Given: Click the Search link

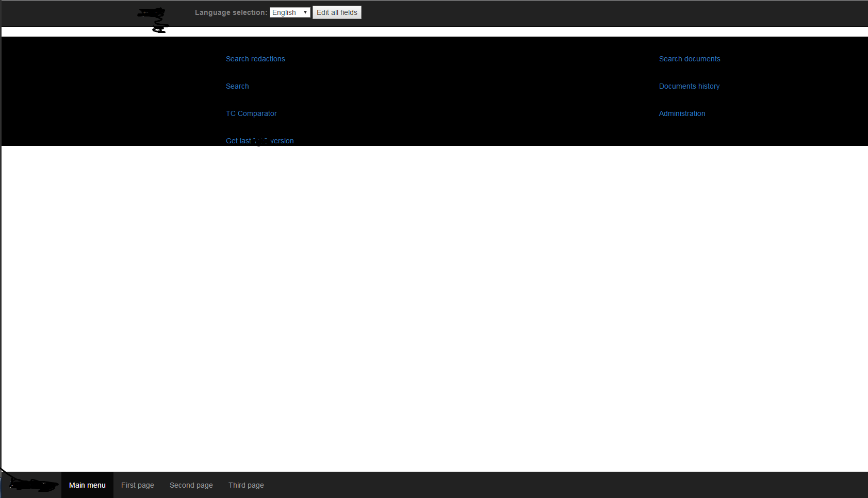Looking at the screenshot, I should 237,86.
